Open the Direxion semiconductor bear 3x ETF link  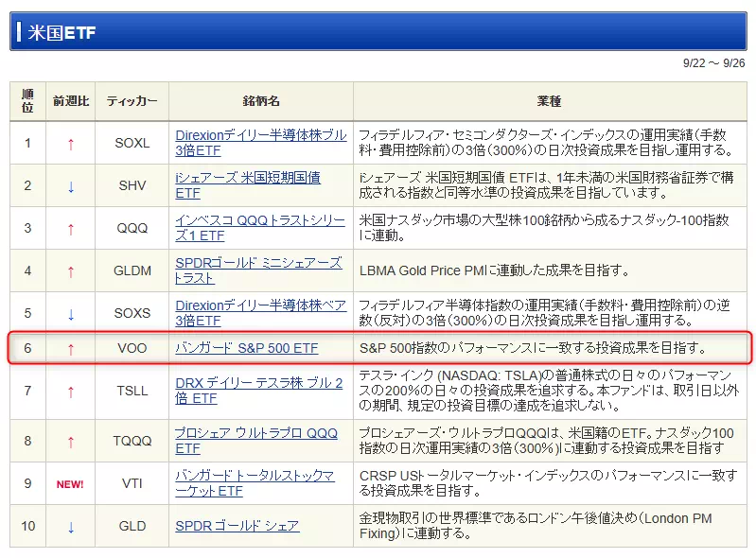coord(260,305)
